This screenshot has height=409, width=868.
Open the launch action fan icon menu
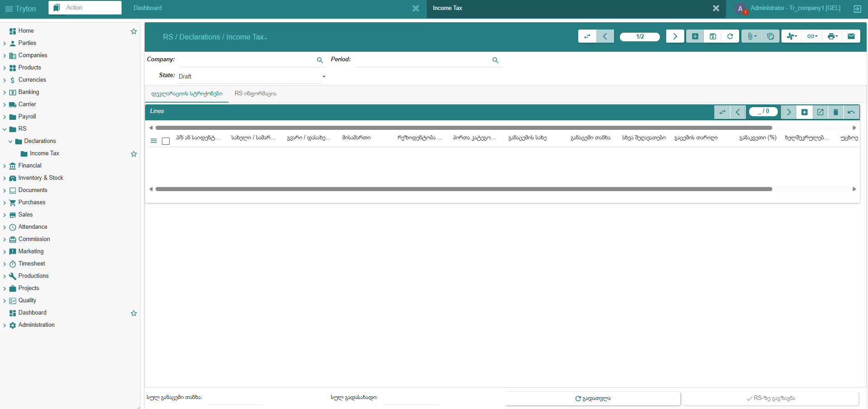pos(792,36)
